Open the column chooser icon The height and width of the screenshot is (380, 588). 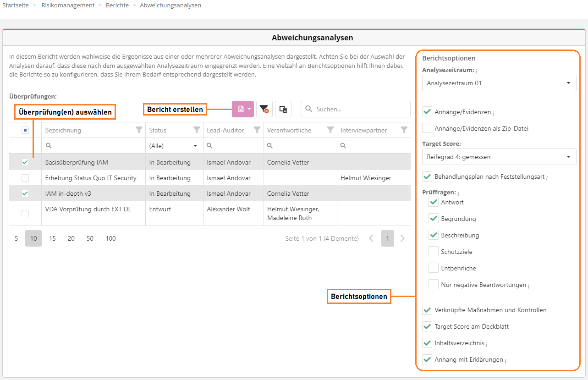(283, 109)
